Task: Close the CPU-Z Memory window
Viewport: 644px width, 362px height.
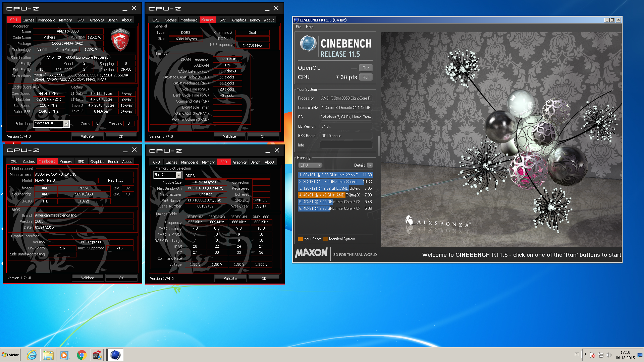Action: (276, 8)
